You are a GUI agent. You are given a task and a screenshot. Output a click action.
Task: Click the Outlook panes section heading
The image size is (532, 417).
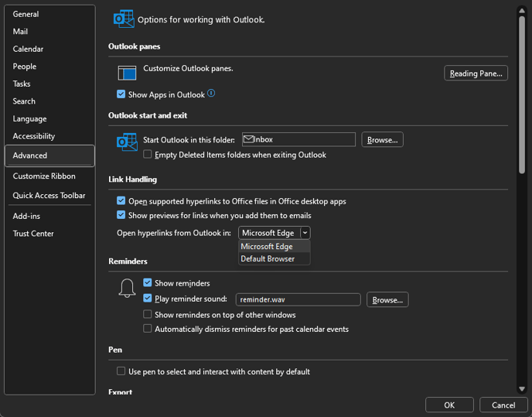tap(134, 46)
